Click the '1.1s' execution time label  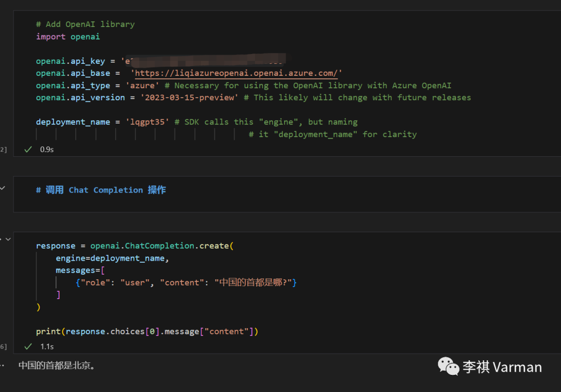coord(47,346)
